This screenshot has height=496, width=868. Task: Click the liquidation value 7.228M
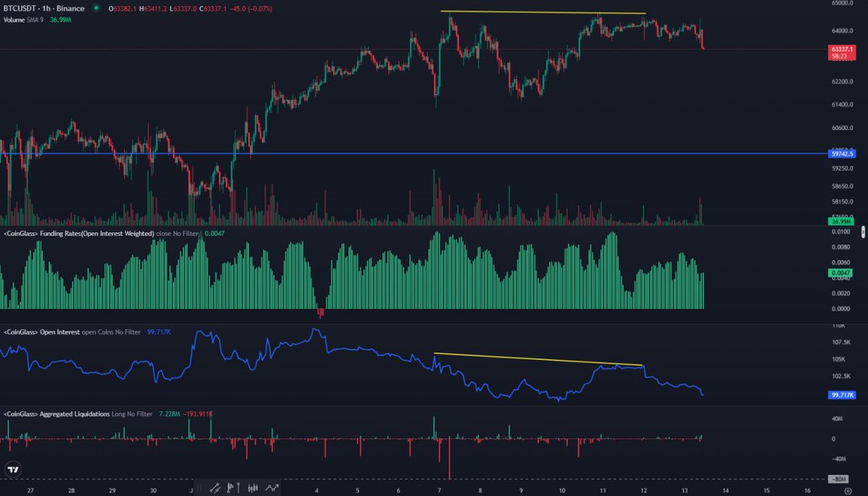click(169, 414)
